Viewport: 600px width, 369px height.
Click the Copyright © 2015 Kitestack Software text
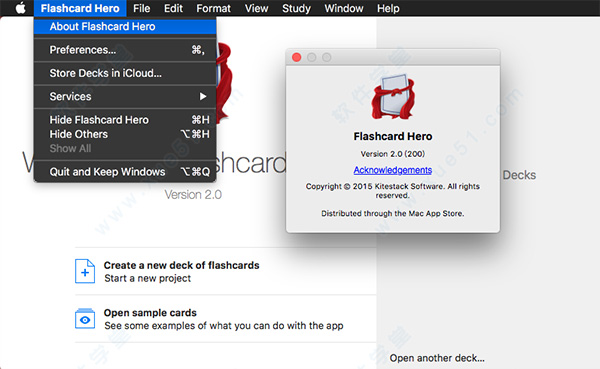(393, 191)
